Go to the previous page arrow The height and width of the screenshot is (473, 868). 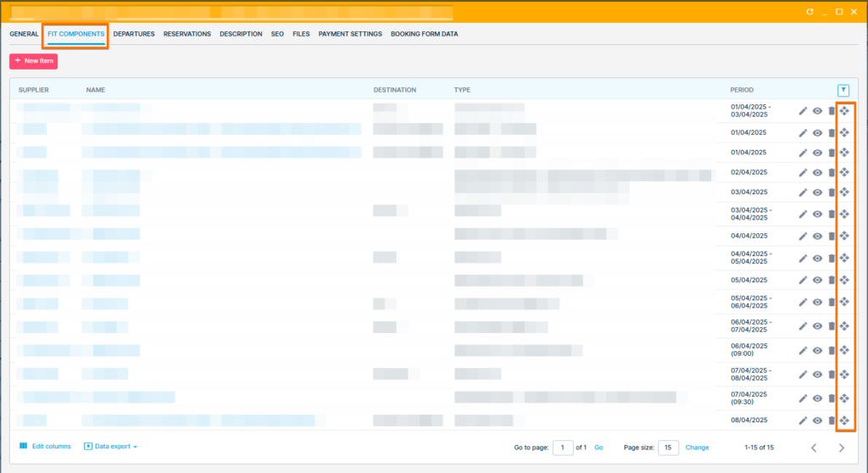814,448
